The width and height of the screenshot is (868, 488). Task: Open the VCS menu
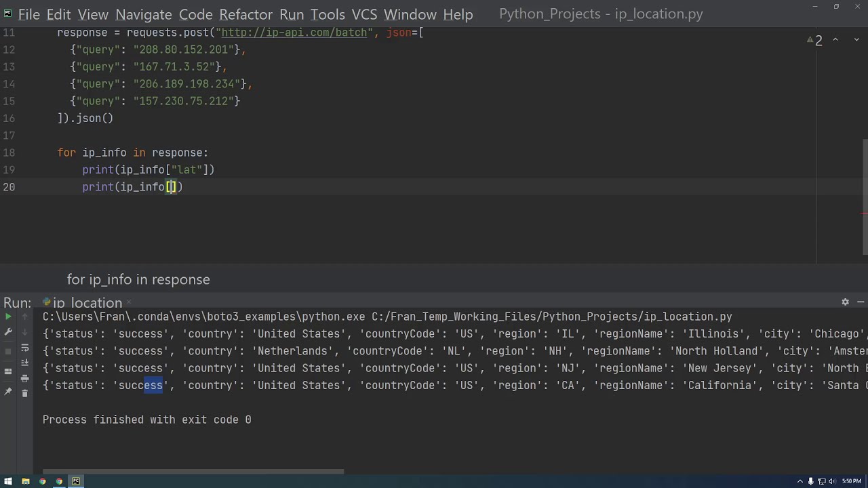(365, 14)
